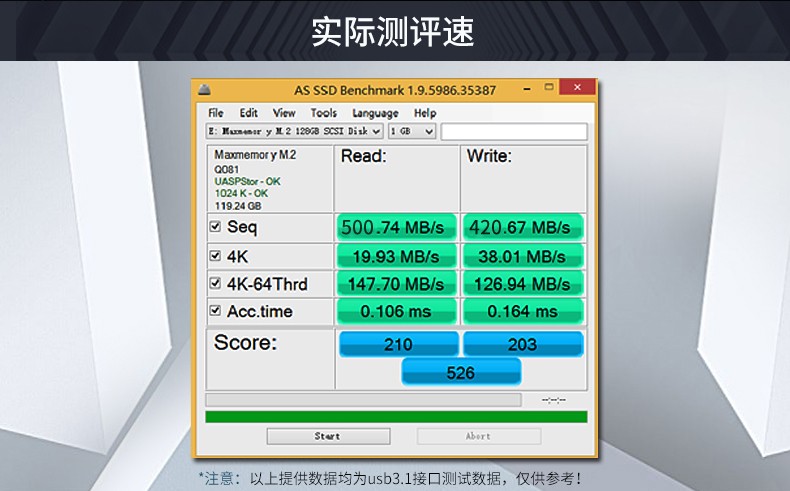Open the Language menu

[x=375, y=113]
